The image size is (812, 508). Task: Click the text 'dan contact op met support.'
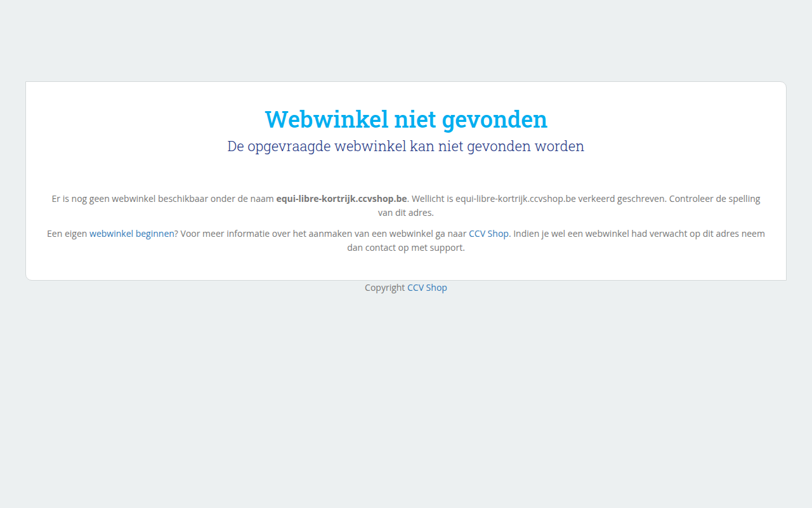(406, 248)
